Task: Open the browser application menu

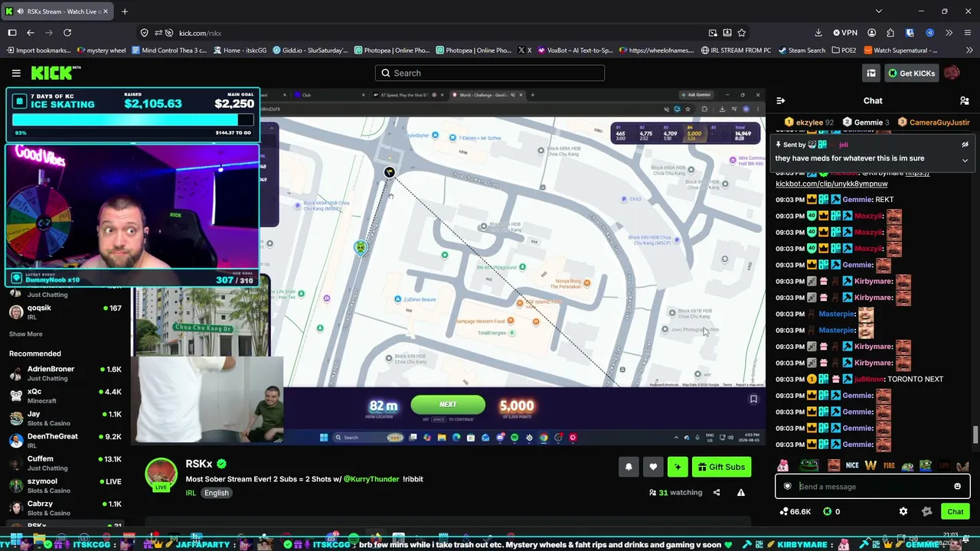Action: (x=966, y=33)
